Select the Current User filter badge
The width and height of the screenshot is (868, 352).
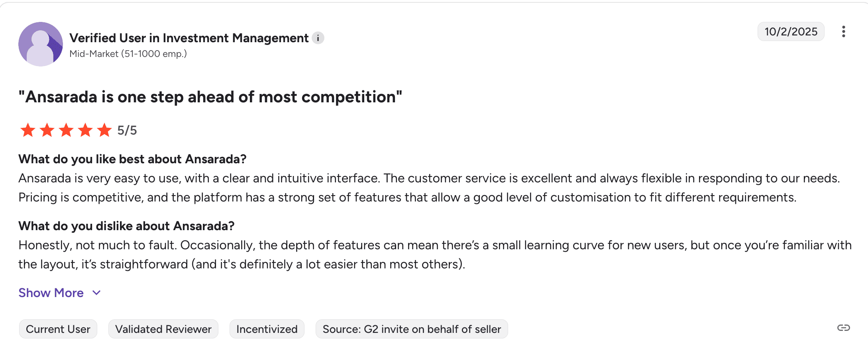click(58, 329)
